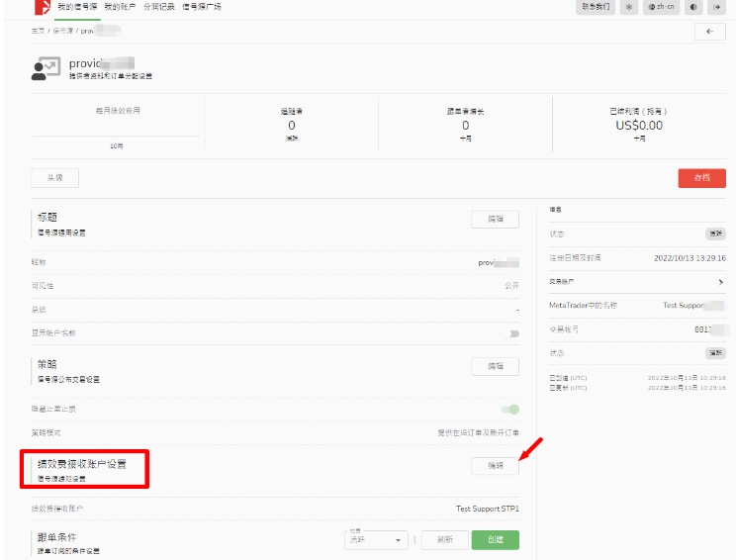Click the back arrow button
The image size is (736, 560).
tap(709, 32)
